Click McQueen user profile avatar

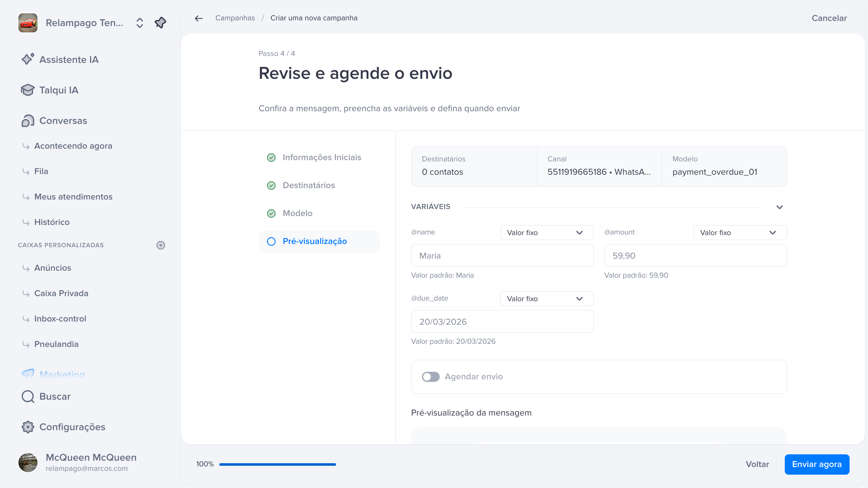pyautogui.click(x=28, y=462)
